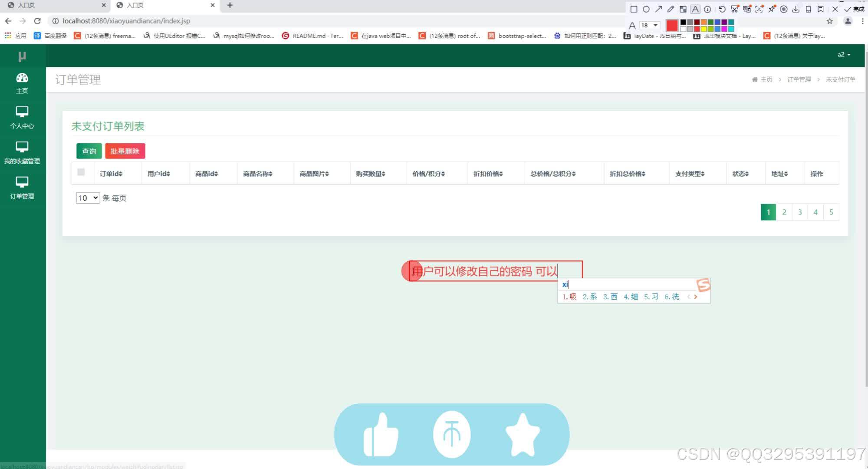Viewport: 868px width, 469px height.
Task: Sort the table by 支付类型
Action: pyautogui.click(x=690, y=174)
